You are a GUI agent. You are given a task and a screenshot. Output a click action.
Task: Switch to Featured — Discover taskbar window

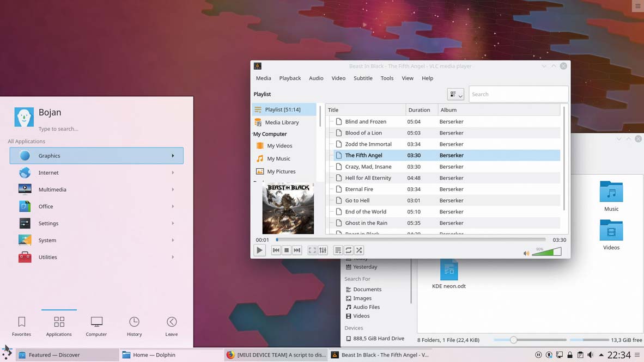pos(67,355)
